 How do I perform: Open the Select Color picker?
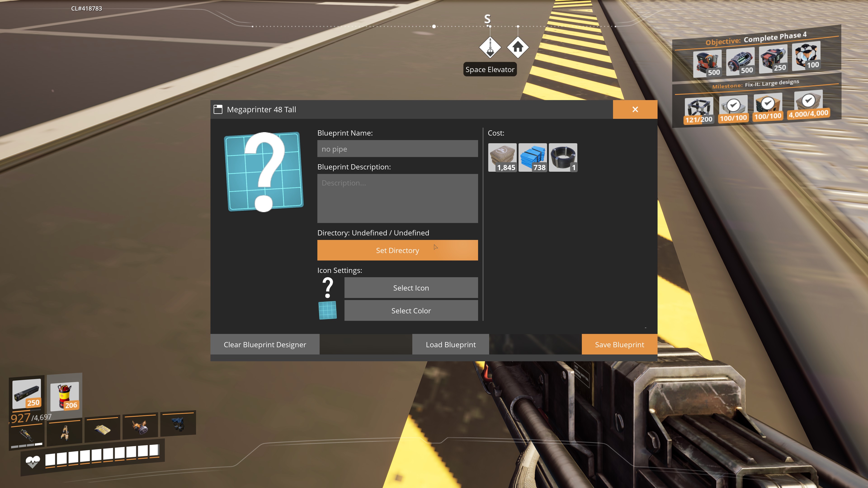point(411,310)
